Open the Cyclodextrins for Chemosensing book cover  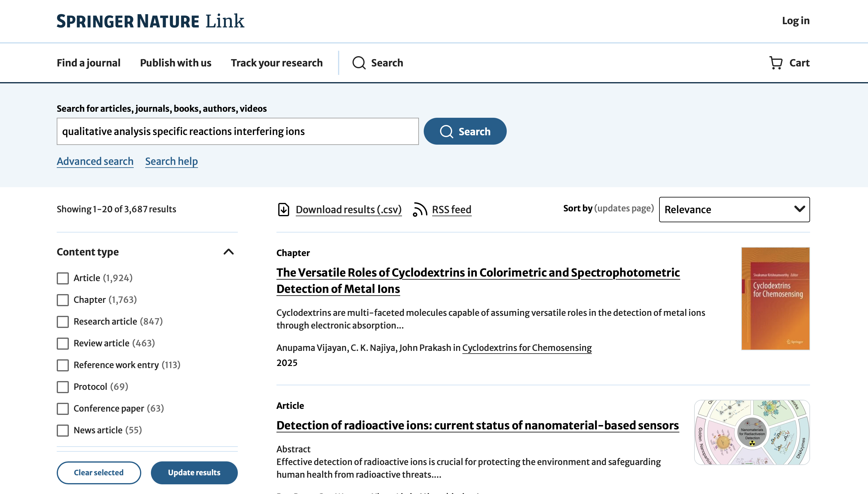click(x=775, y=298)
